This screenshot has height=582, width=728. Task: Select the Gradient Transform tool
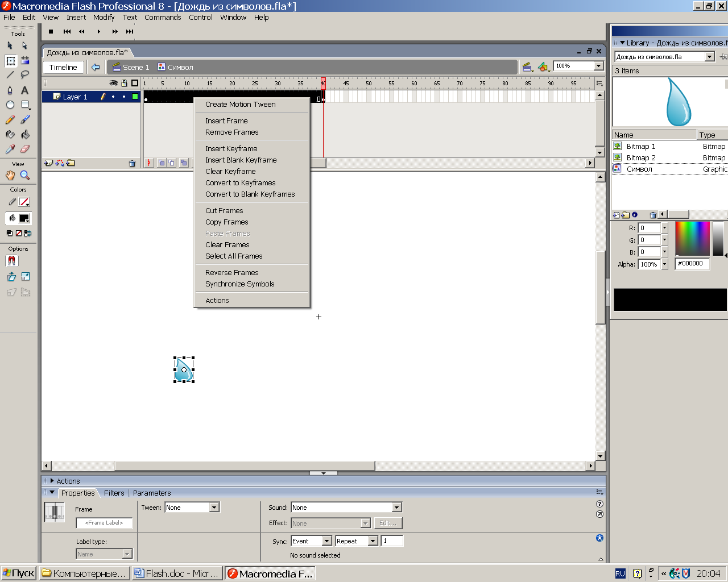tap(25, 60)
